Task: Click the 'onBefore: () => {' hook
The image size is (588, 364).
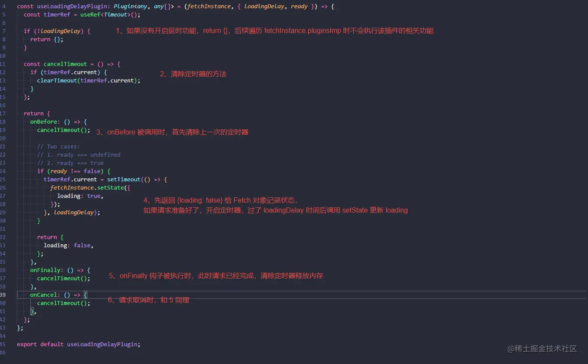Action: tap(59, 122)
